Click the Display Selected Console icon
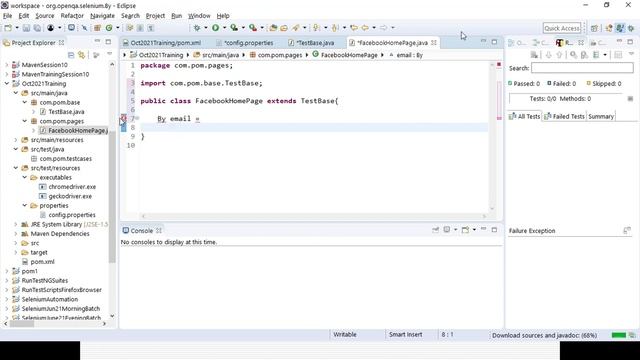Image resolution: width=640 pixels, height=360 pixels. [x=447, y=230]
